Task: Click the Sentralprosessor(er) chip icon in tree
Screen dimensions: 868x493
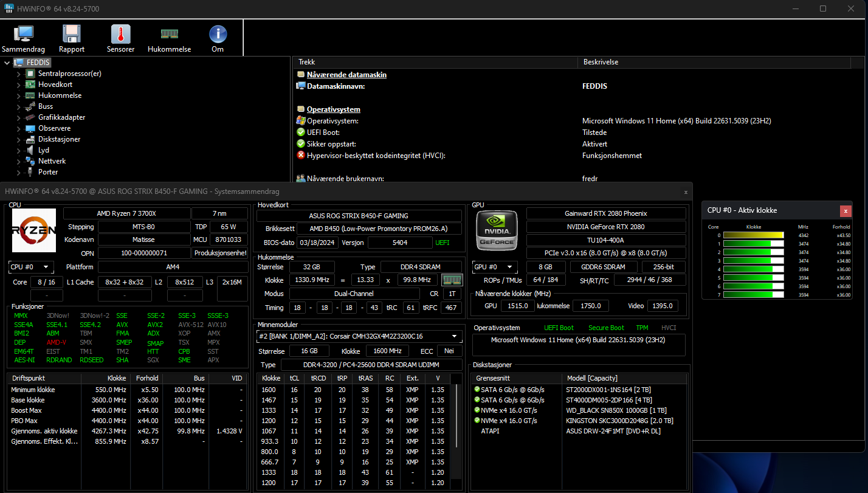Action: tap(30, 74)
